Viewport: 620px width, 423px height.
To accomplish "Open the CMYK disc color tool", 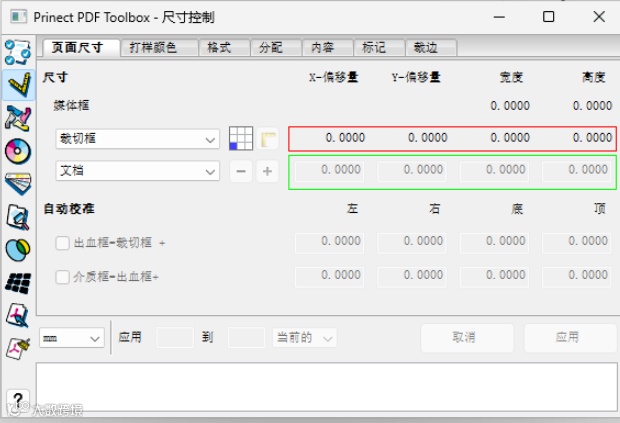I will (x=18, y=151).
